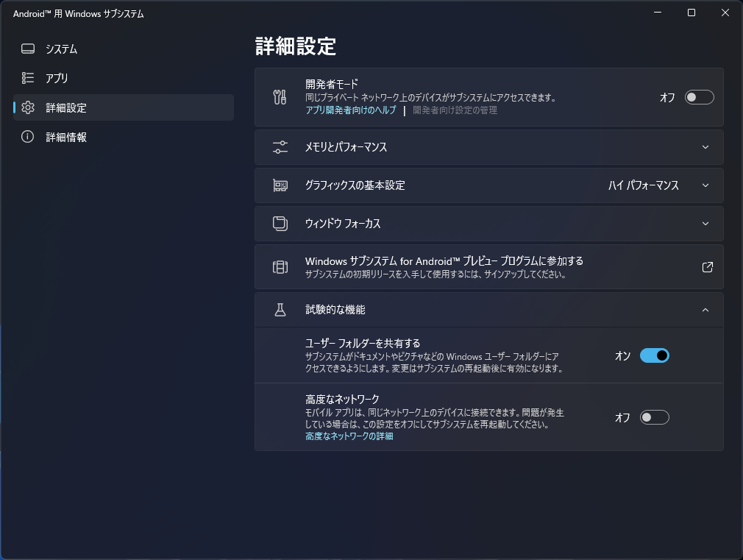Open the グラフィックスの基本設定 dropdown

(x=705, y=185)
